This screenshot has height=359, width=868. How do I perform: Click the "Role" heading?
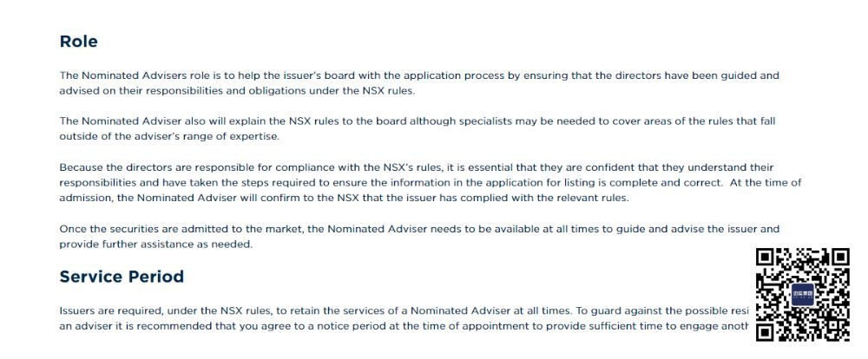(78, 41)
